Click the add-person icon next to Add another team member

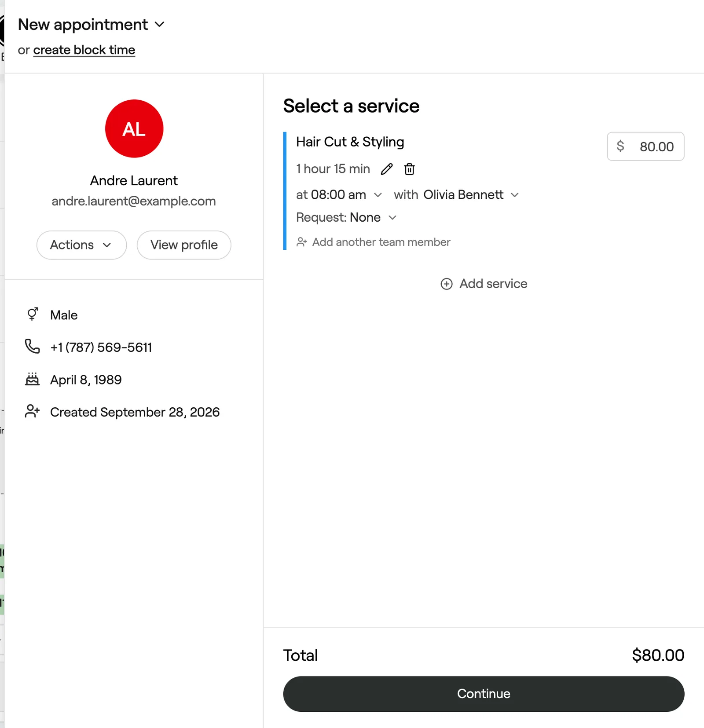tap(301, 242)
